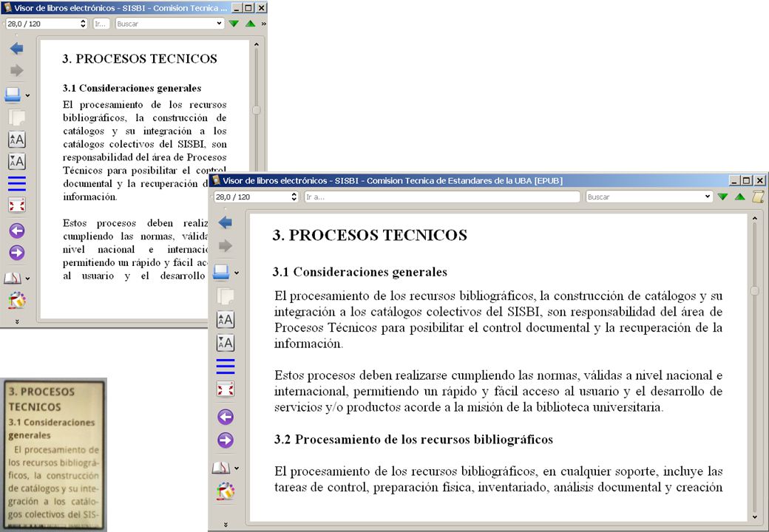This screenshot has height=532, width=769.
Task: Find previous match in the small window
Action: click(251, 24)
